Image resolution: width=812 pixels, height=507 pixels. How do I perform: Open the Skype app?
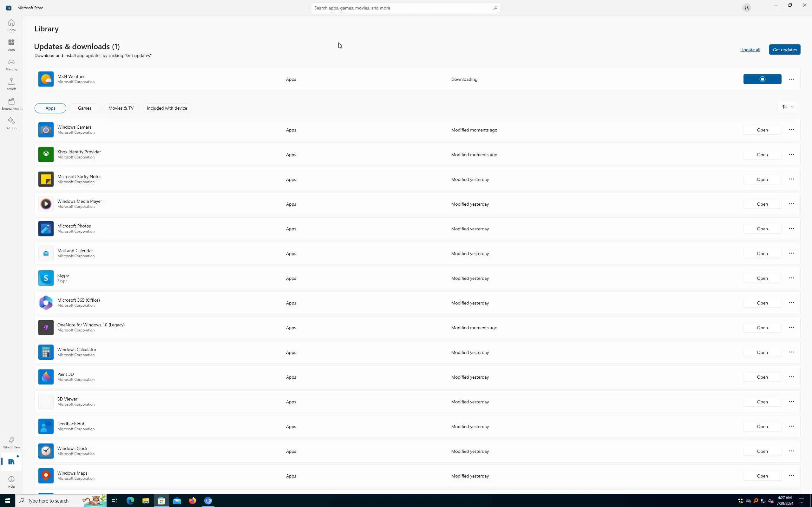point(762,278)
